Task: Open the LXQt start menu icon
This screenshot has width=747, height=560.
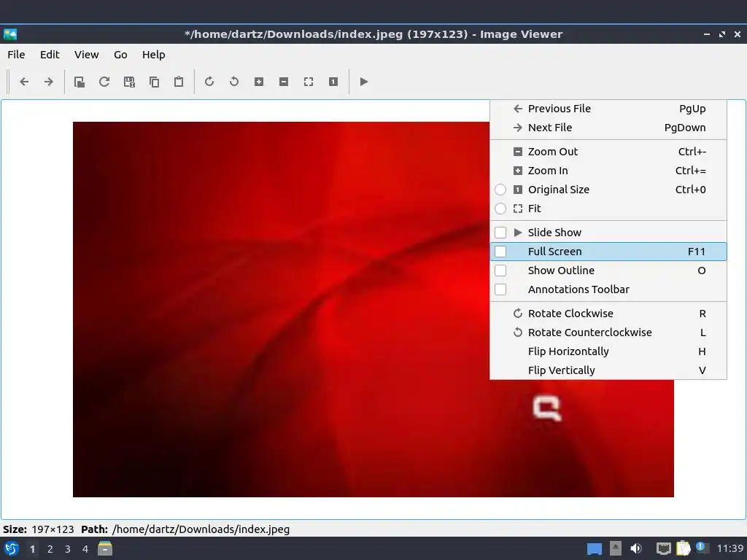Action: pyautogui.click(x=12, y=548)
